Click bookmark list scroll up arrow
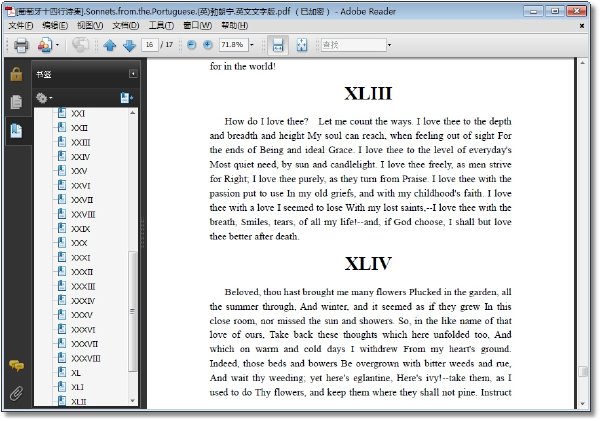Viewport: 600px width, 421px height. coord(132,113)
